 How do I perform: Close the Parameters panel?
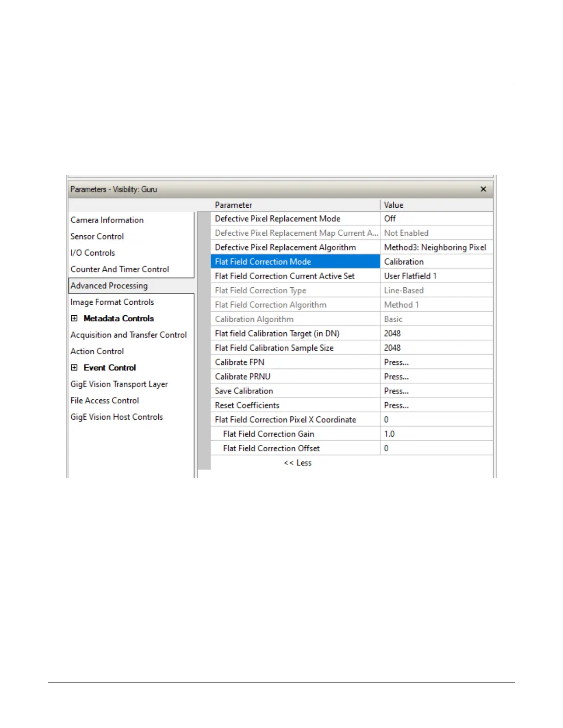(483, 189)
